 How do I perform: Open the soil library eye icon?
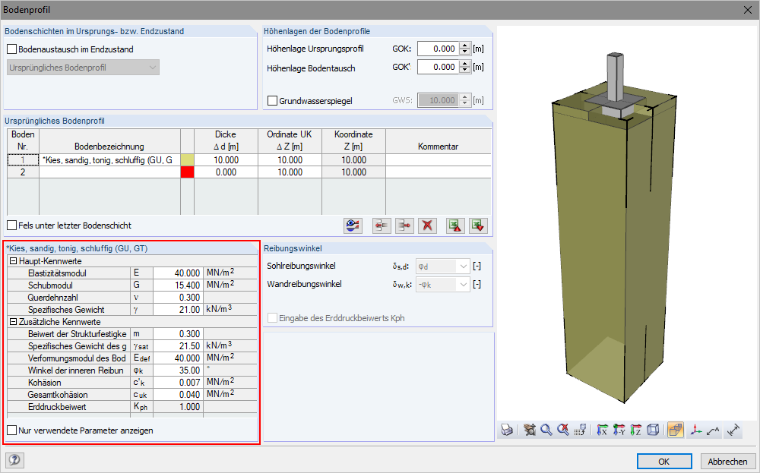(x=353, y=225)
